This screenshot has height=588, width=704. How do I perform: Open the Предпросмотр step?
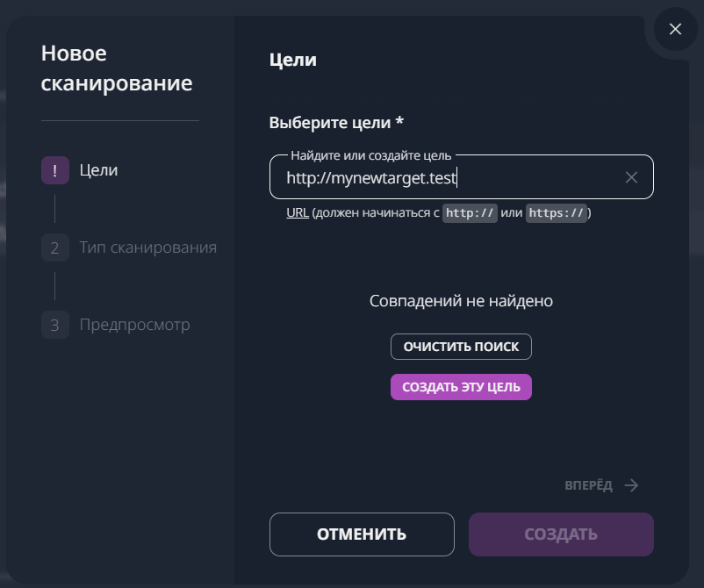135,325
